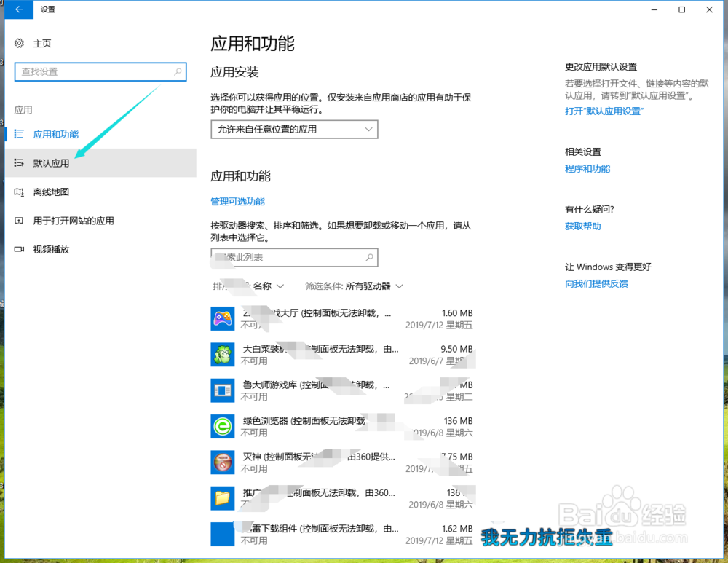The height and width of the screenshot is (563, 728).
Task: Select the 应用安装 section heading
Action: 234,71
